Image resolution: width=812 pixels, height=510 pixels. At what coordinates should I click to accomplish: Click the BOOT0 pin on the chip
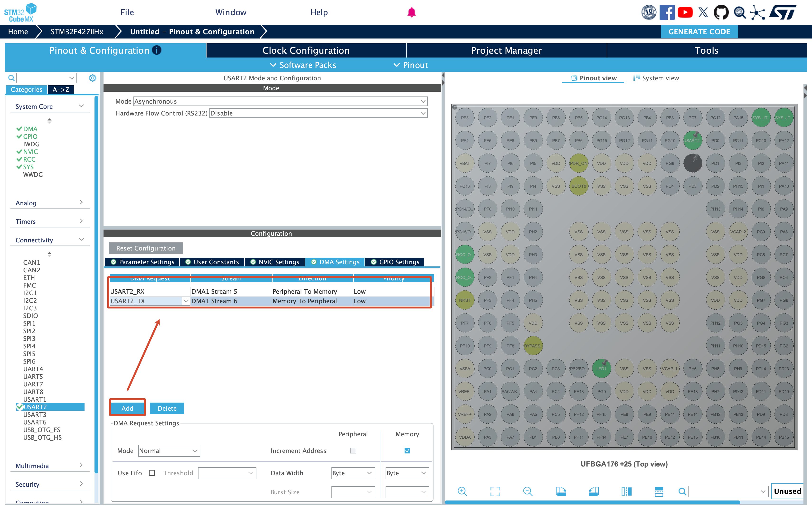pyautogui.click(x=579, y=186)
